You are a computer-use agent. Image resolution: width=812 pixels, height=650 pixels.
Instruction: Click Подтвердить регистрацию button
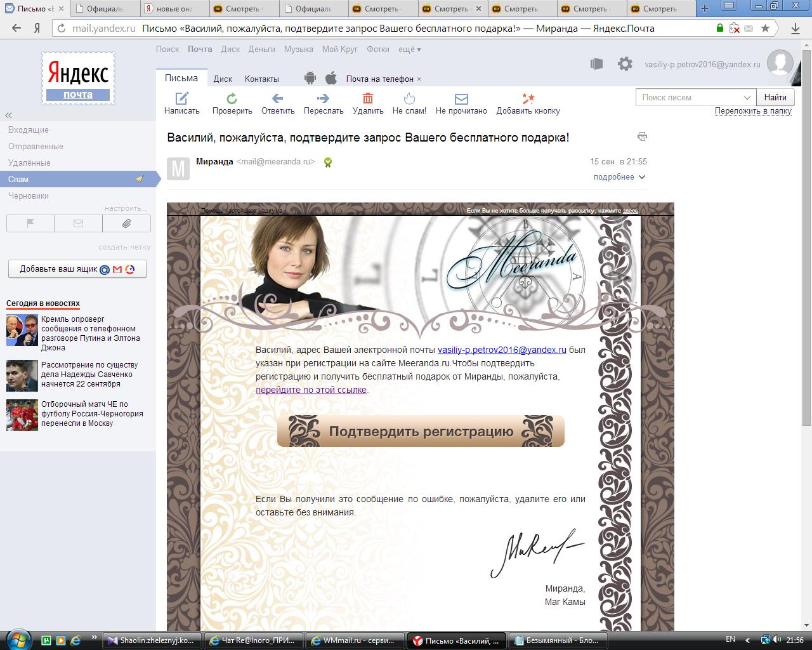(421, 432)
